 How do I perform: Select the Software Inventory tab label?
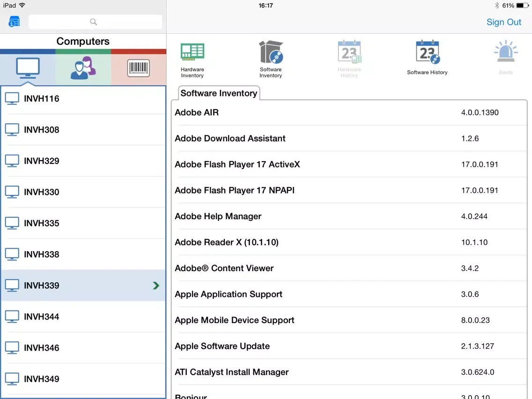point(219,93)
